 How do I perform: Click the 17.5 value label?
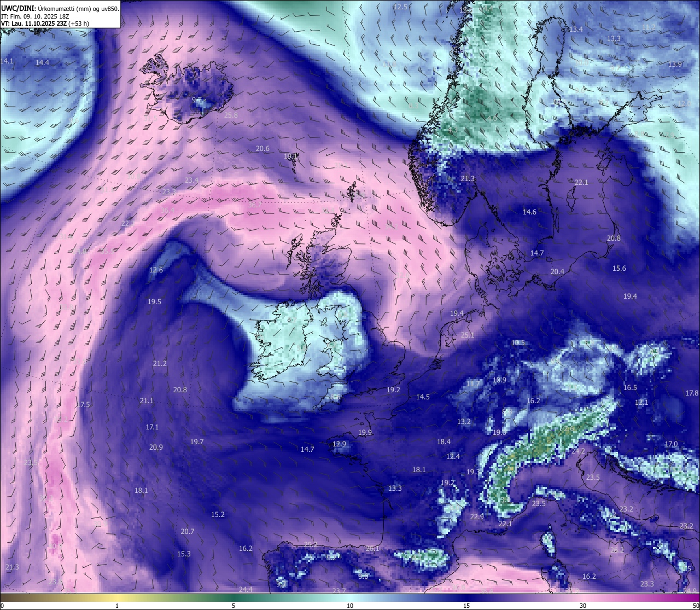(83, 405)
